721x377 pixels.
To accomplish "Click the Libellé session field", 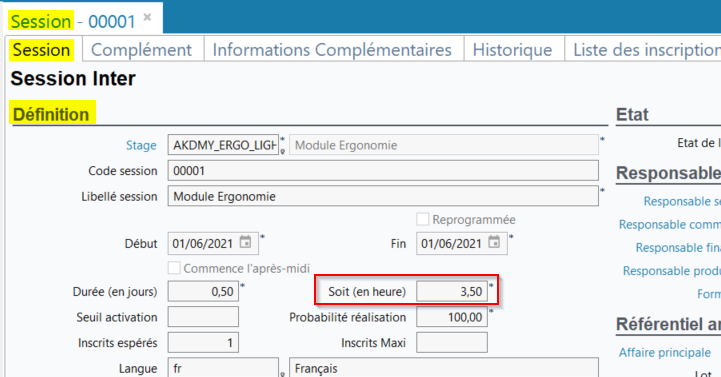I will click(x=383, y=196).
